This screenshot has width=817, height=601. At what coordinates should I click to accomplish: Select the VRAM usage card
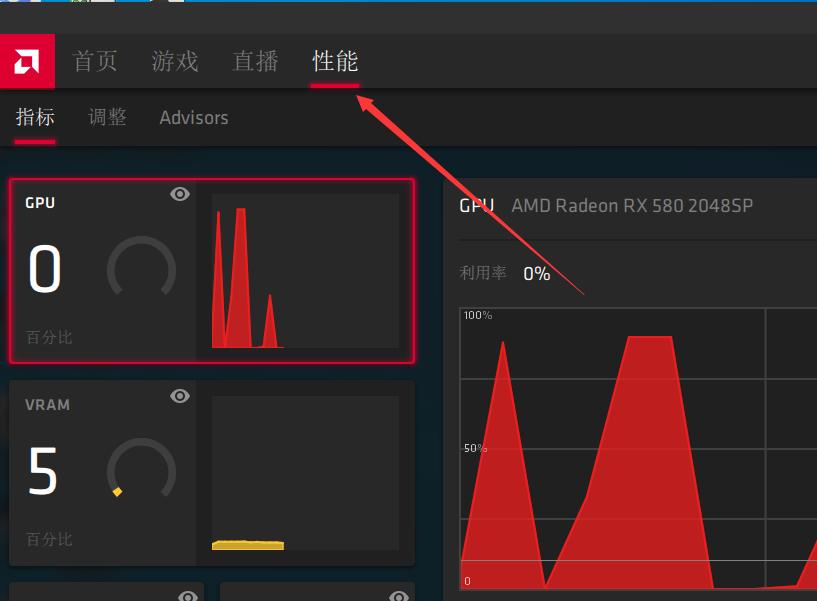pos(212,473)
